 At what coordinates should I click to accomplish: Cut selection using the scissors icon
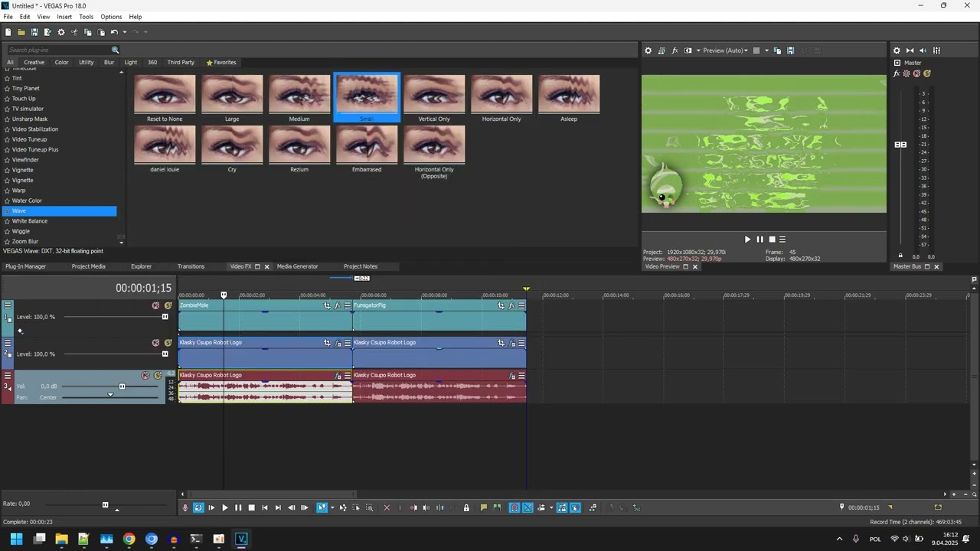click(x=74, y=32)
